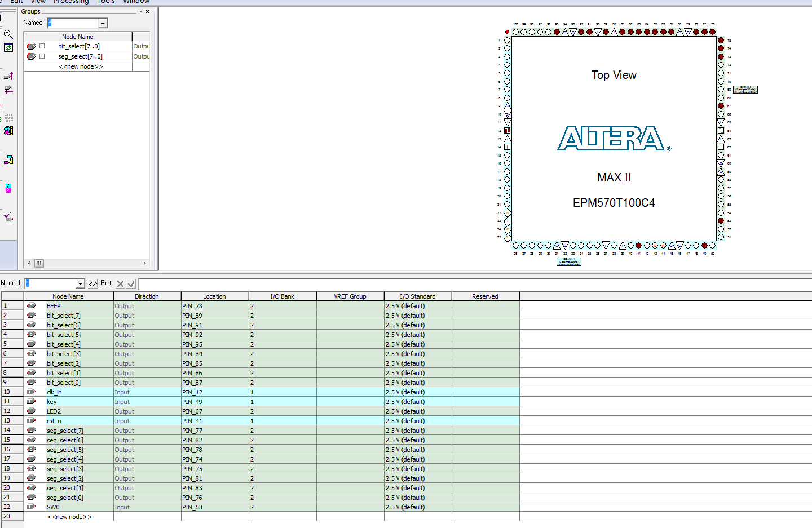Click the new node cell in Groups list
The image size is (812, 528).
pos(81,66)
